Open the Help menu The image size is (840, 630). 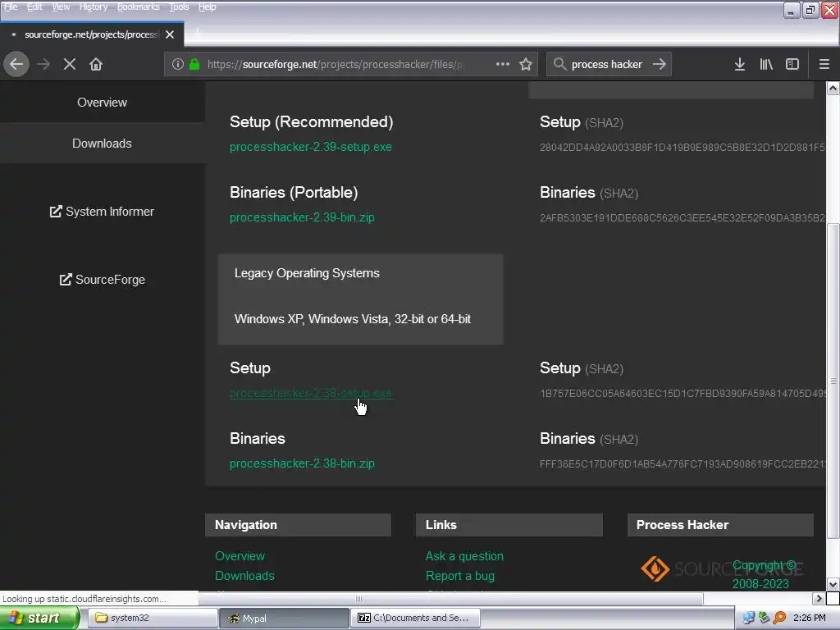(208, 7)
